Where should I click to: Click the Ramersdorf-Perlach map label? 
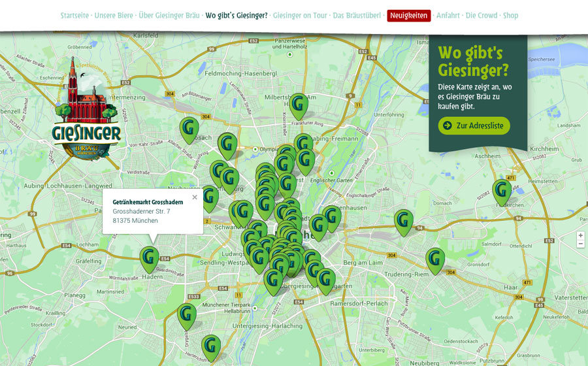pyautogui.click(x=359, y=303)
